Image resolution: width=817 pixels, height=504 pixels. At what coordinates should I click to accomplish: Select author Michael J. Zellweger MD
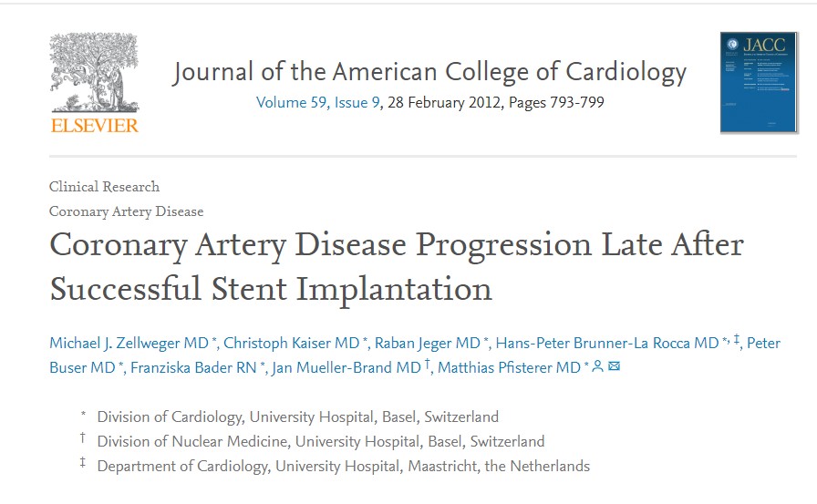pos(129,344)
